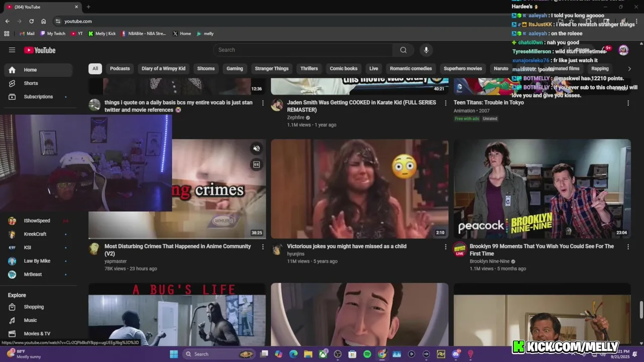Open options for Most Disturbing Crimes video
The height and width of the screenshot is (362, 644).
tap(263, 246)
